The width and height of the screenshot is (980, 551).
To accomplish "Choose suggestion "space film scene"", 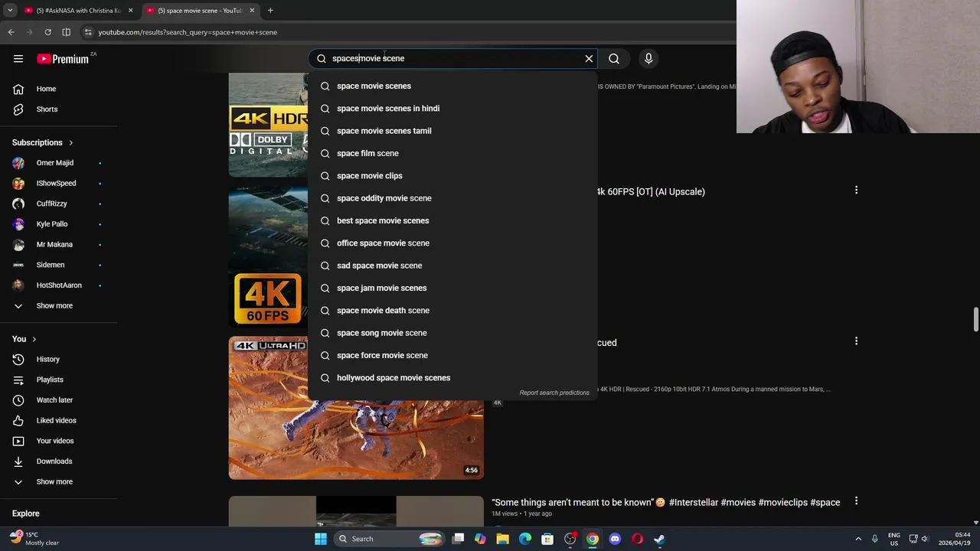I will tap(452, 153).
